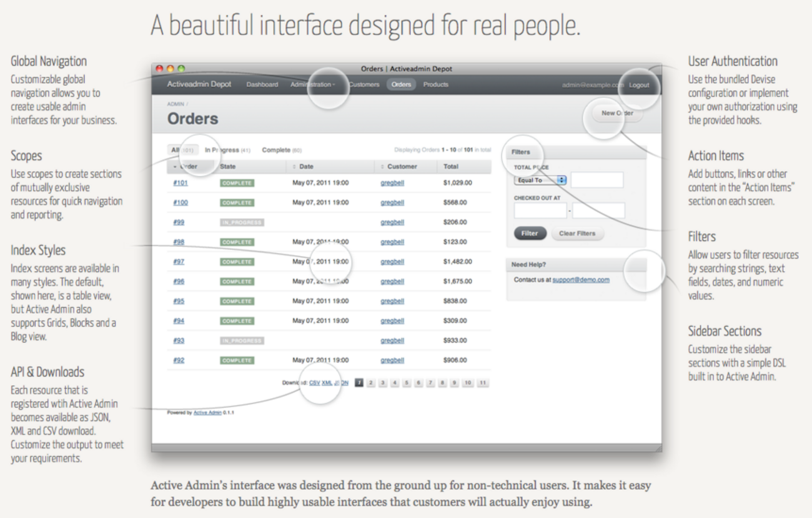Download orders as CSV

tap(314, 382)
